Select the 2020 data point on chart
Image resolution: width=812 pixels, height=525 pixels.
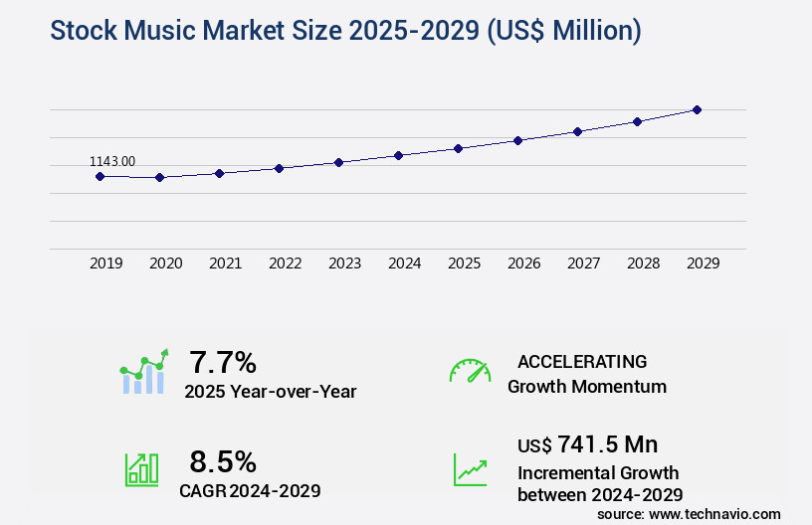click(159, 177)
